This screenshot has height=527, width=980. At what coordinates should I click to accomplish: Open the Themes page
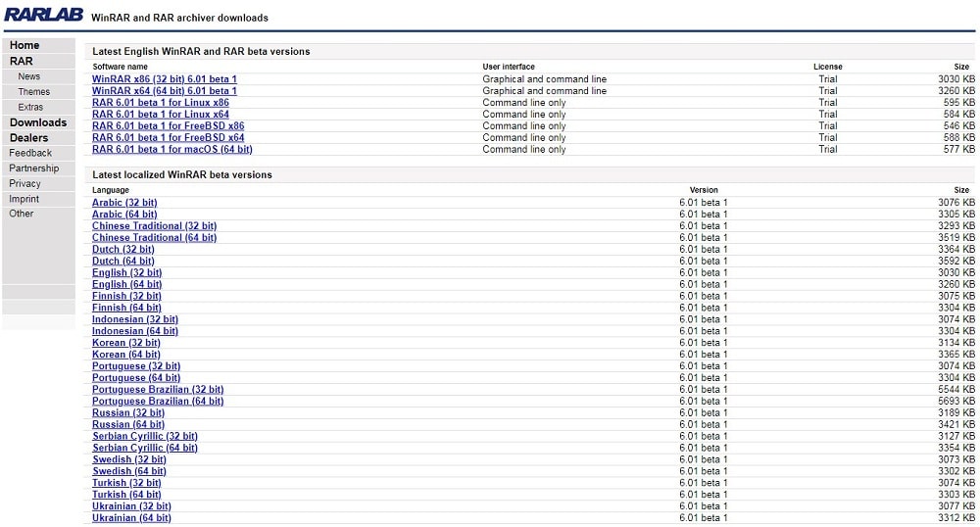33,92
